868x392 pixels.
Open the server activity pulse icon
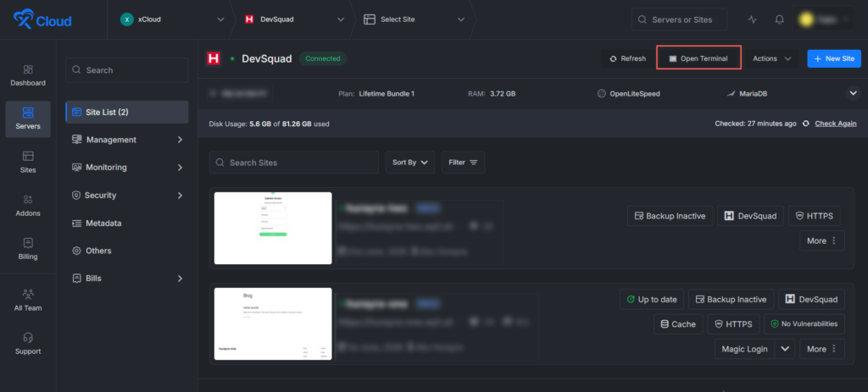[752, 19]
